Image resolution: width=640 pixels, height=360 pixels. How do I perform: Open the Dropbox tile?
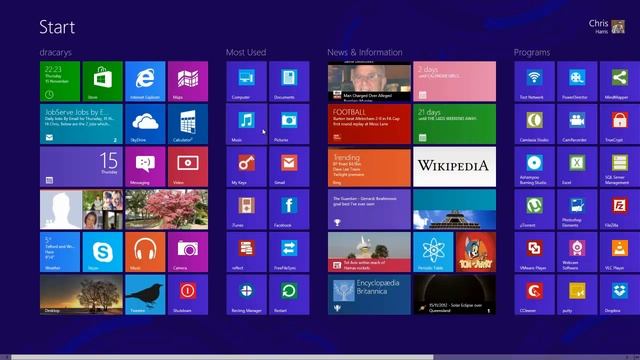[x=620, y=295]
